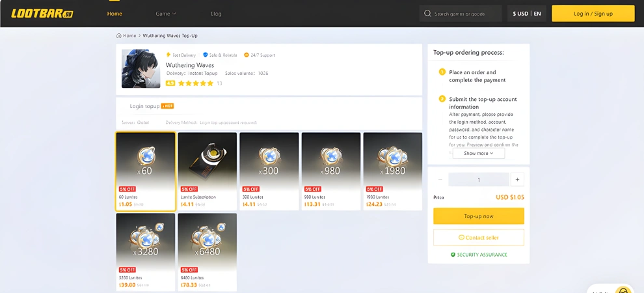
Task: Click the Log in / Sign up button
Action: [593, 14]
